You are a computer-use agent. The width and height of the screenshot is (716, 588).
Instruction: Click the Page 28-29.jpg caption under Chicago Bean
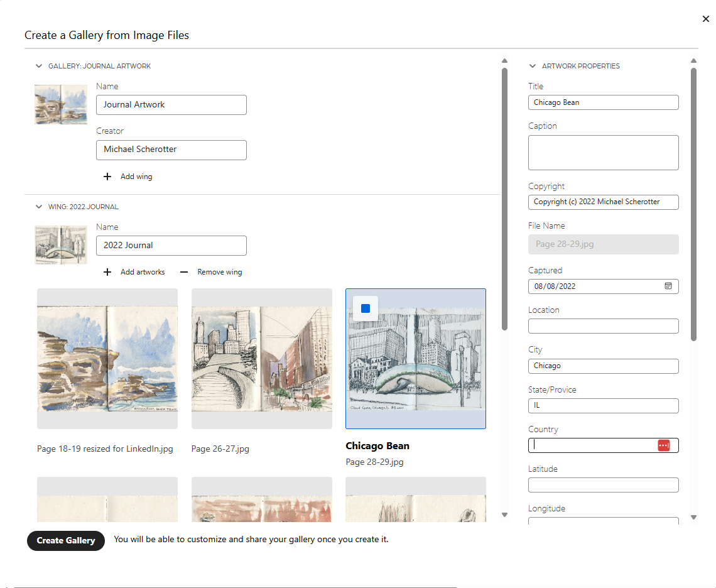coord(374,462)
